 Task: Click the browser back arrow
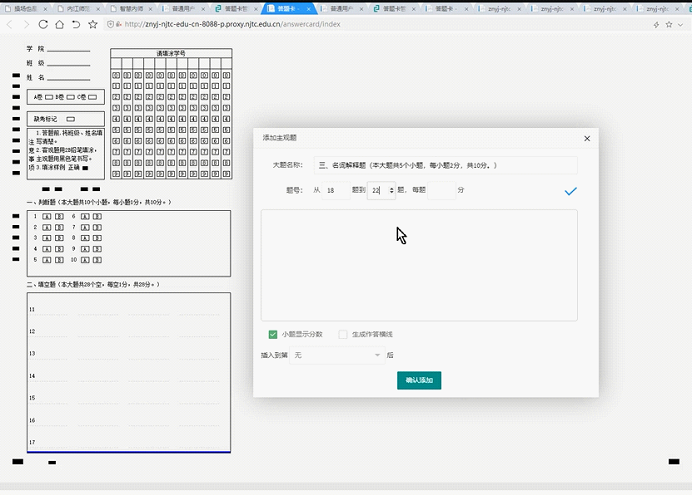10,24
